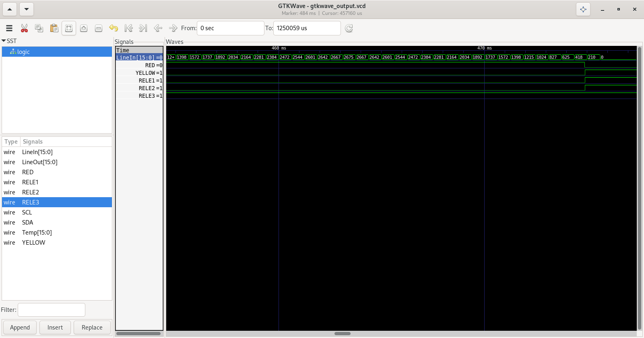Screen dimensions: 644x338
Task: Click the up arrow in title bar
Action: coord(10,9)
